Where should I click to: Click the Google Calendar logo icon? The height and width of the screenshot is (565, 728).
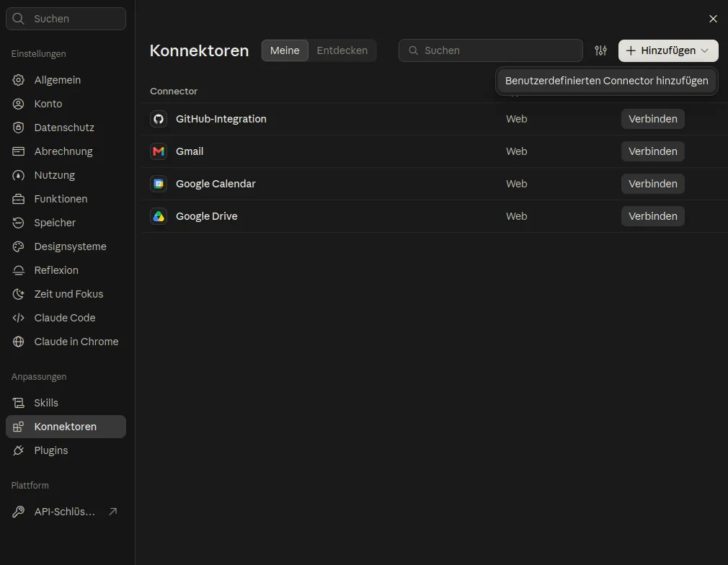pos(159,184)
